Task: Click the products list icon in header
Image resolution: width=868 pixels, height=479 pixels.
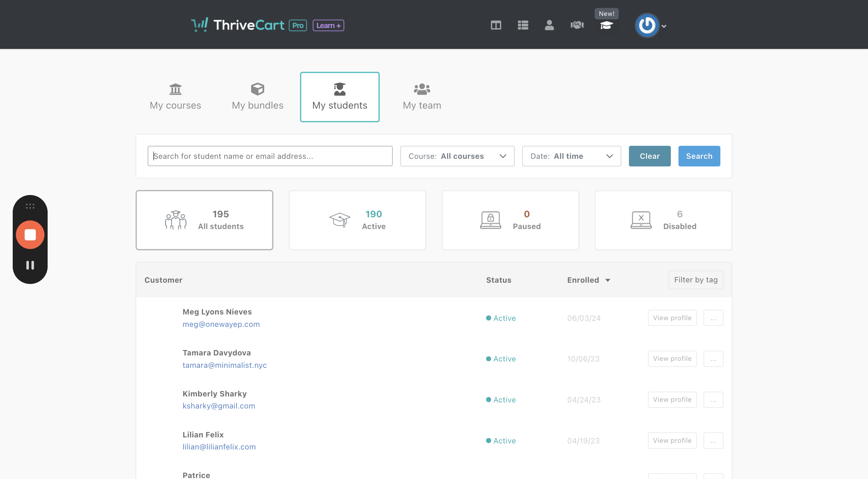Action: click(x=523, y=25)
